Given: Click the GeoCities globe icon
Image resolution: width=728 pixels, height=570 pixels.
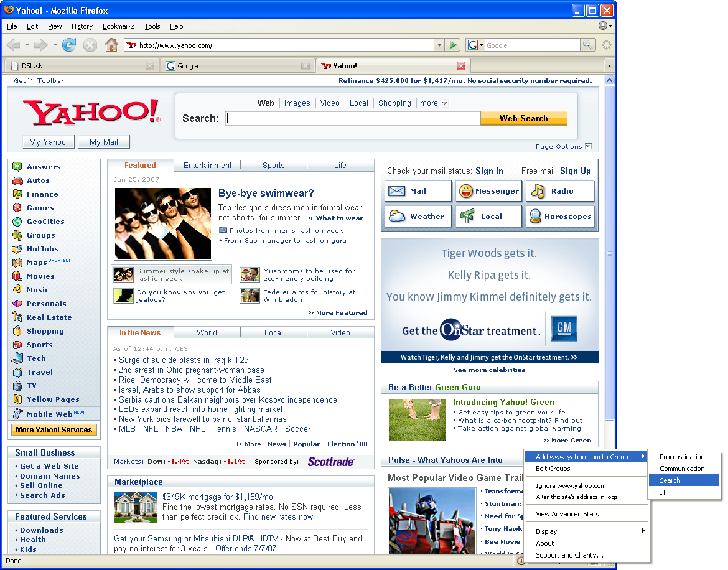Looking at the screenshot, I should [x=17, y=222].
